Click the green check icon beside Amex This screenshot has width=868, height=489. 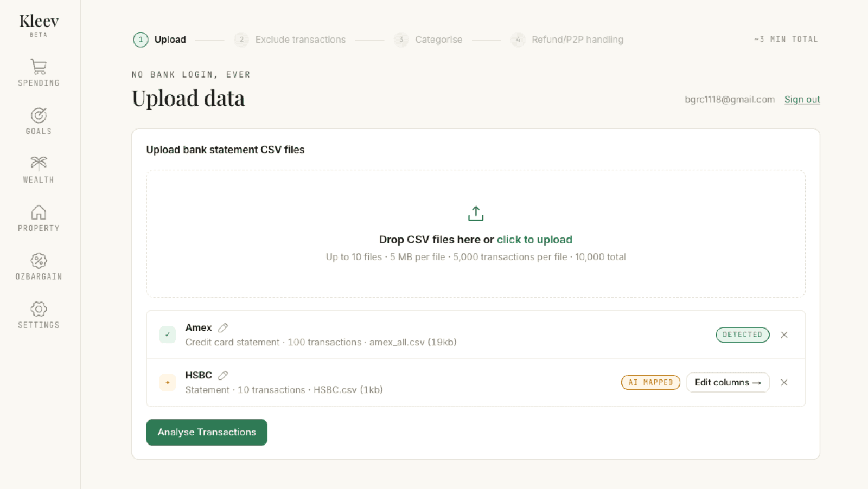(x=168, y=334)
